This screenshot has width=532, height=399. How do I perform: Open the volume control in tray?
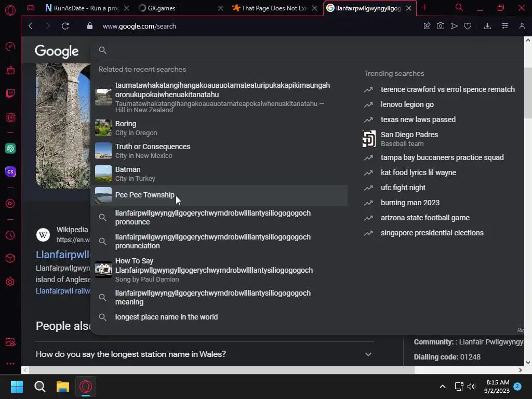point(471,387)
